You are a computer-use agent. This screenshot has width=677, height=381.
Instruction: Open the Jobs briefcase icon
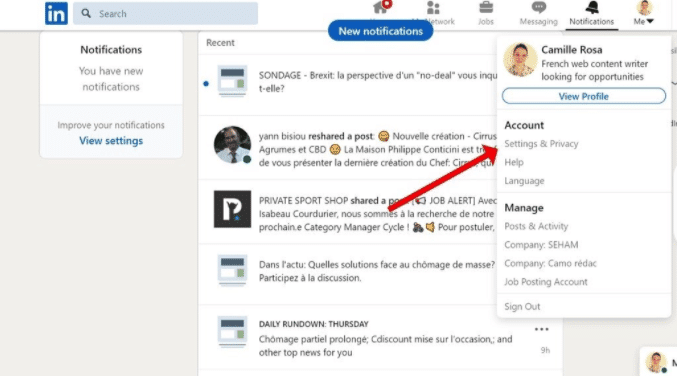[486, 8]
